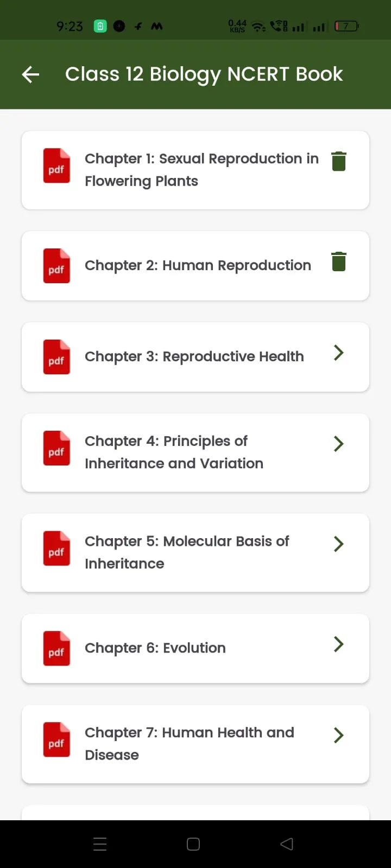The image size is (391, 868).
Task: Tap the PDF icon for Chapter 6
Action: tap(56, 648)
